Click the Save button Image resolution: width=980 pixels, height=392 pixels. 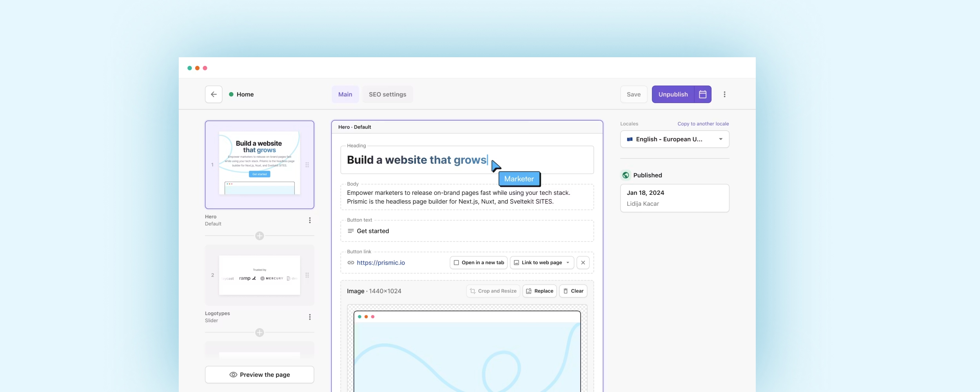pos(633,94)
